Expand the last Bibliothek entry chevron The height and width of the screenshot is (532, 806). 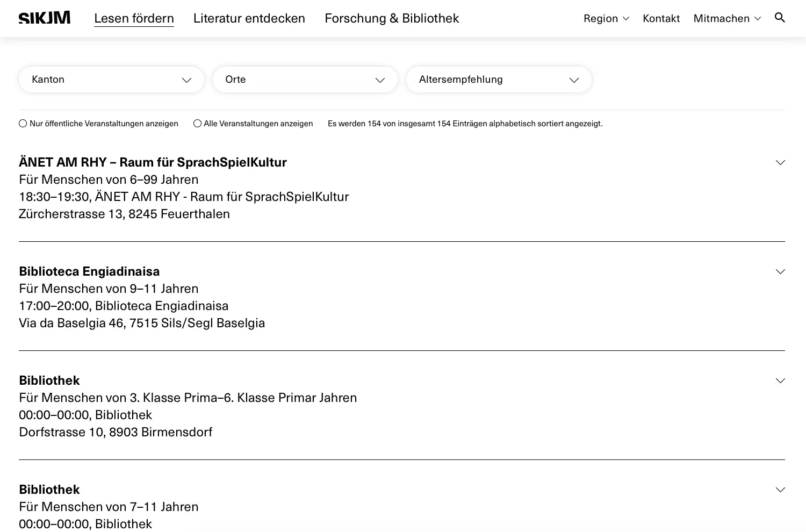[x=780, y=490]
